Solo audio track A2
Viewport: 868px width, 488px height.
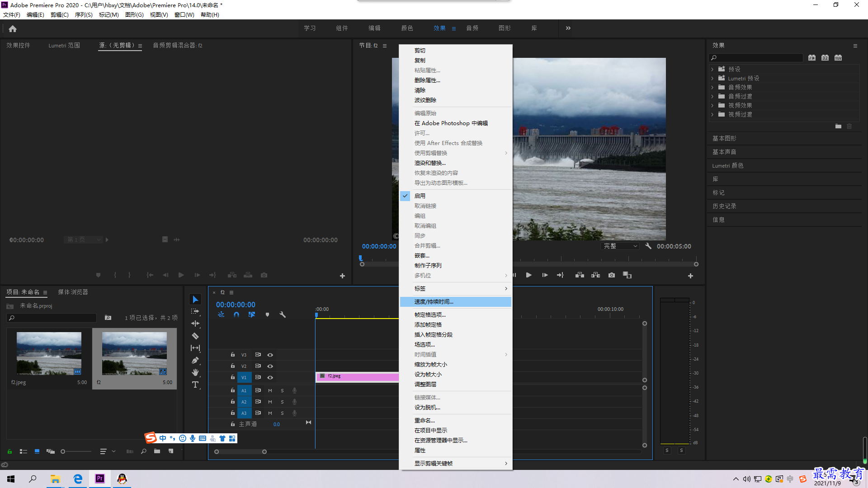282,402
